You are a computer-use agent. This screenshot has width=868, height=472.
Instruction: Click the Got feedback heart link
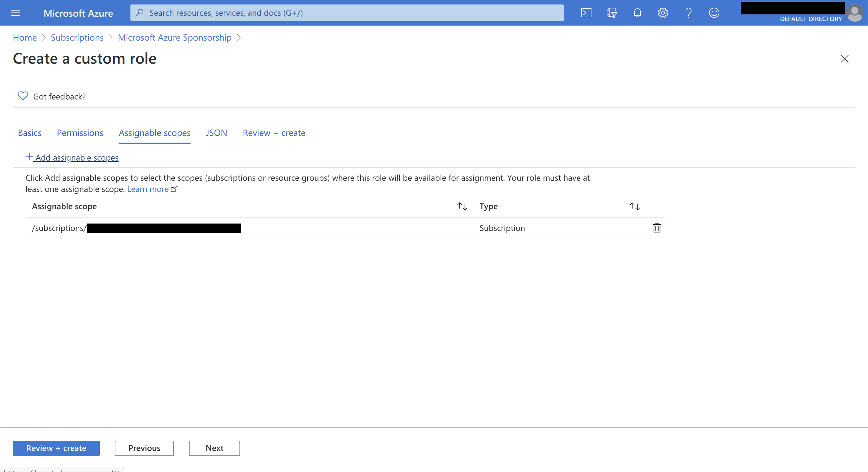click(x=52, y=97)
